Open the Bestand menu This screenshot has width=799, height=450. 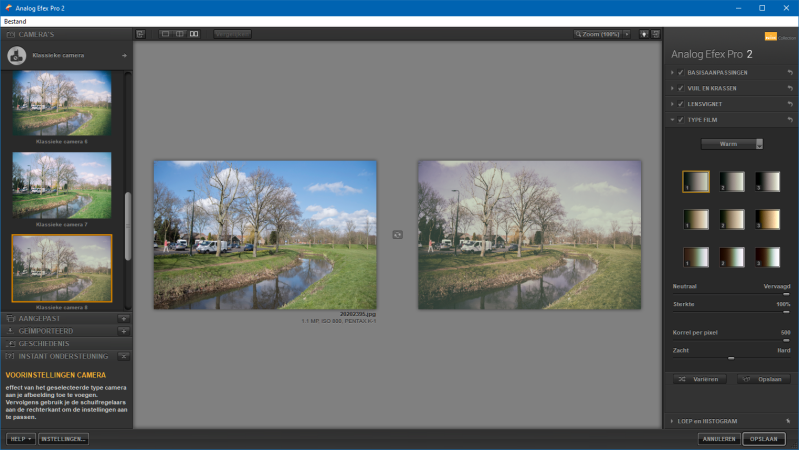(x=15, y=21)
